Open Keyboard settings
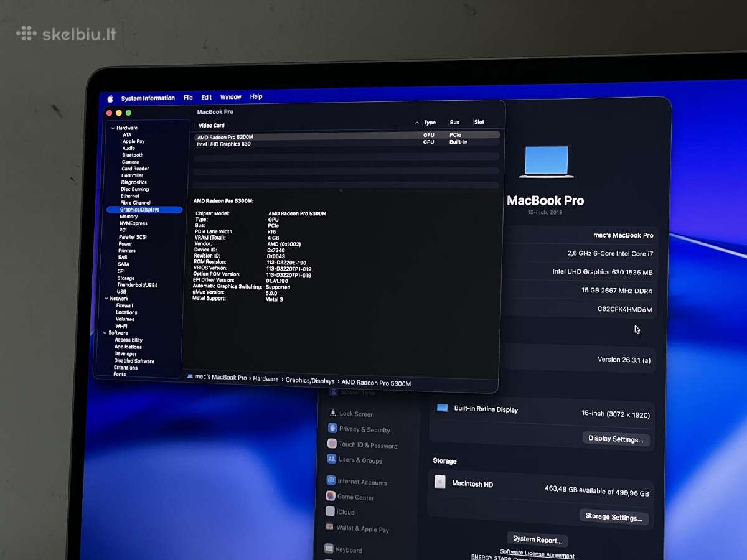 tap(349, 549)
